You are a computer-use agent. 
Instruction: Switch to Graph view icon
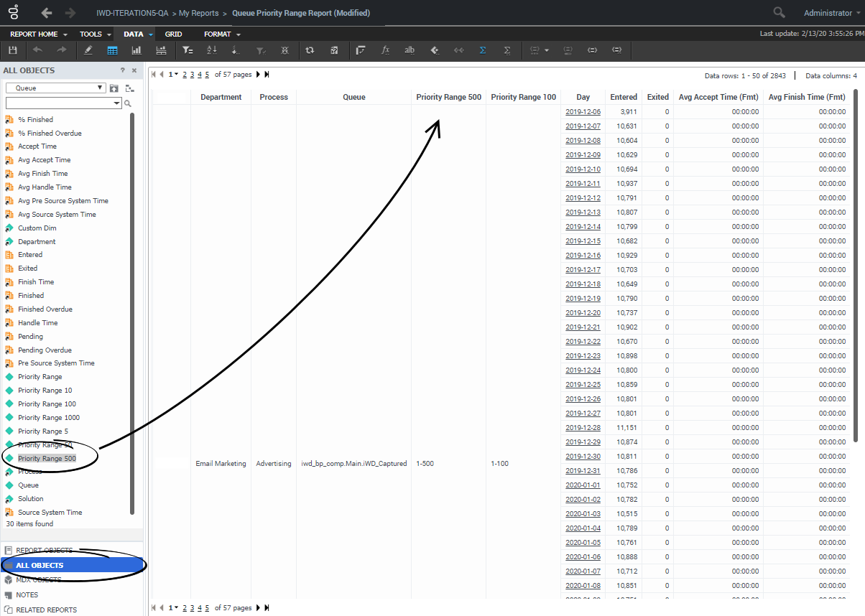(137, 50)
